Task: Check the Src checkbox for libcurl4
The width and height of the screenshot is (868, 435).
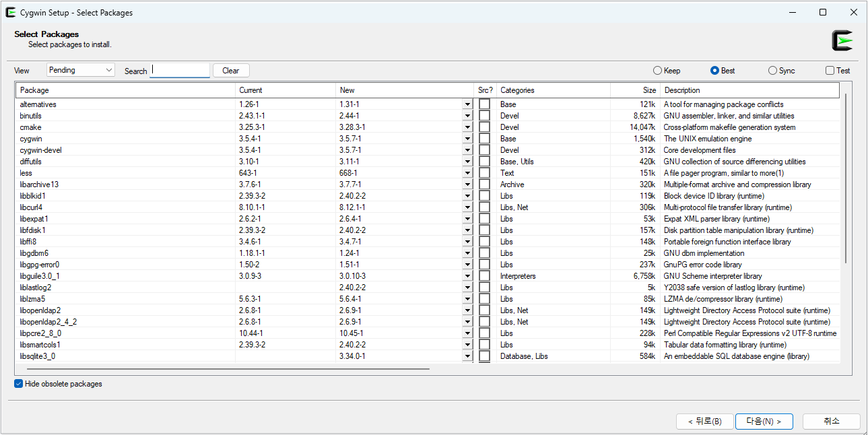Action: [485, 207]
